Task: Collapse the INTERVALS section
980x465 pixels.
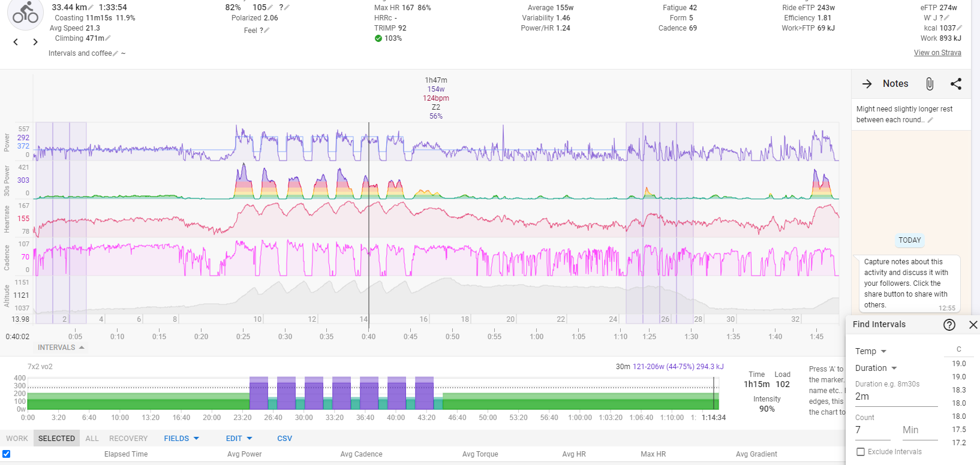Action: pos(61,348)
